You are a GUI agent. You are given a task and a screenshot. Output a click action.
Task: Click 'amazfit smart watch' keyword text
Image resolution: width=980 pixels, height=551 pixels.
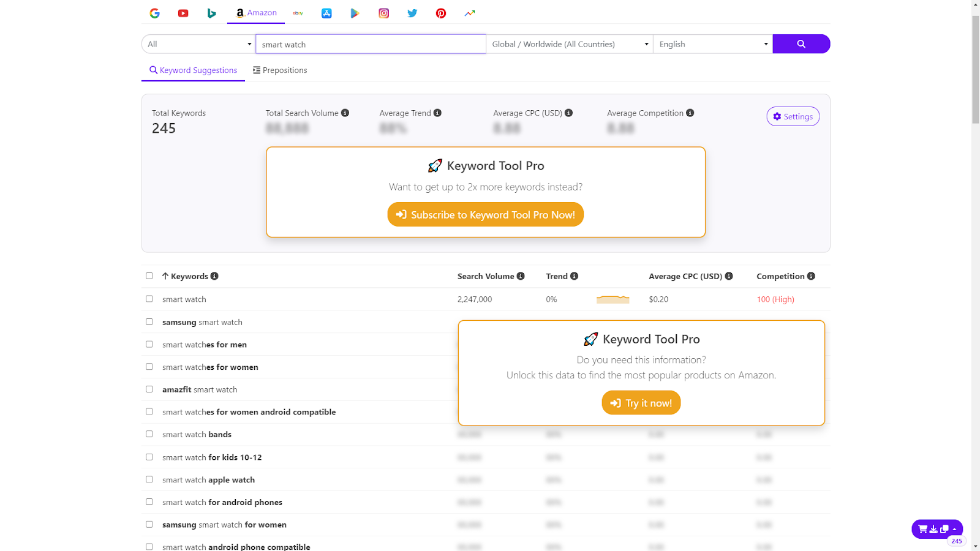tap(200, 389)
